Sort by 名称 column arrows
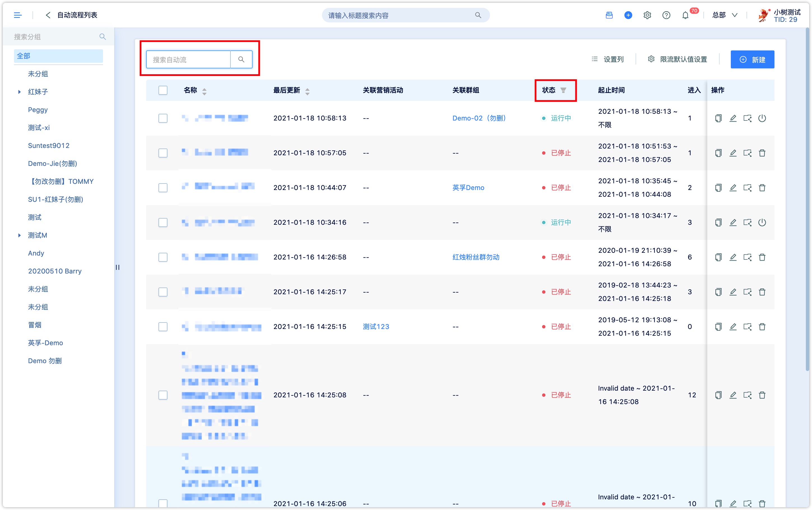The image size is (812, 510). (204, 91)
